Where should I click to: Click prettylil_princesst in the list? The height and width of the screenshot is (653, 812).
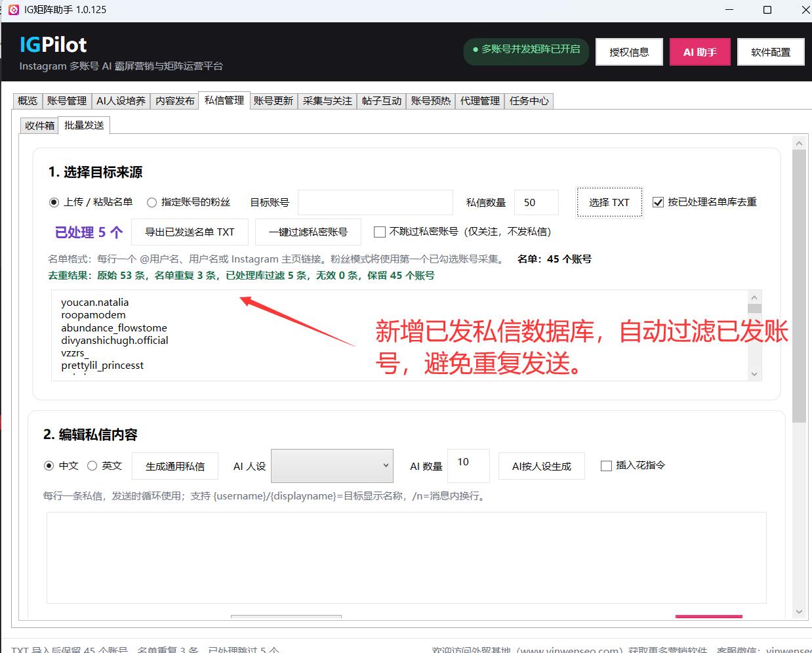click(x=102, y=365)
